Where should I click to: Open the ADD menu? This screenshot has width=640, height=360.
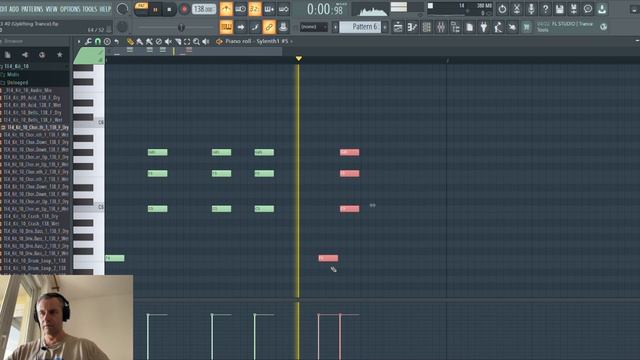tap(14, 9)
